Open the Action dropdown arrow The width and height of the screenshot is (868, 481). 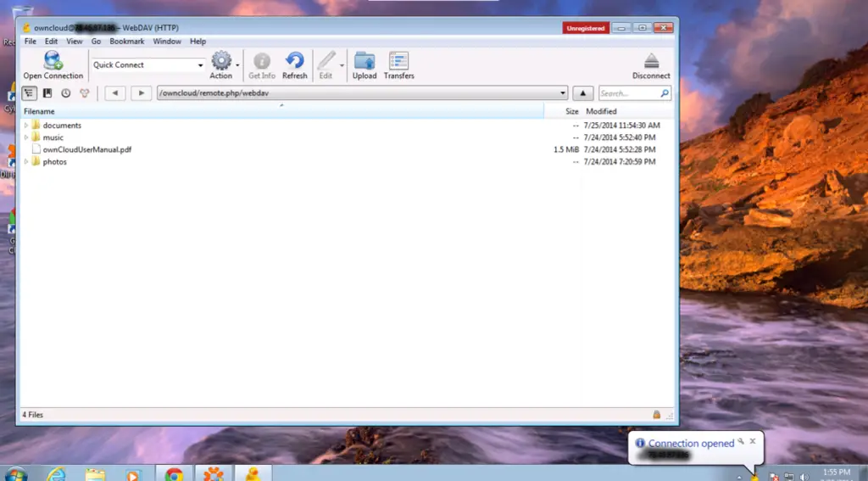237,65
